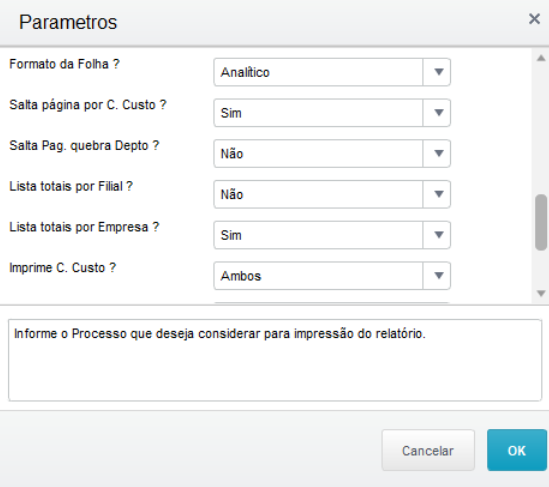Open the Lista totais por Empresa dropdown arrow
Image resolution: width=549 pixels, height=487 pixels.
click(x=437, y=235)
